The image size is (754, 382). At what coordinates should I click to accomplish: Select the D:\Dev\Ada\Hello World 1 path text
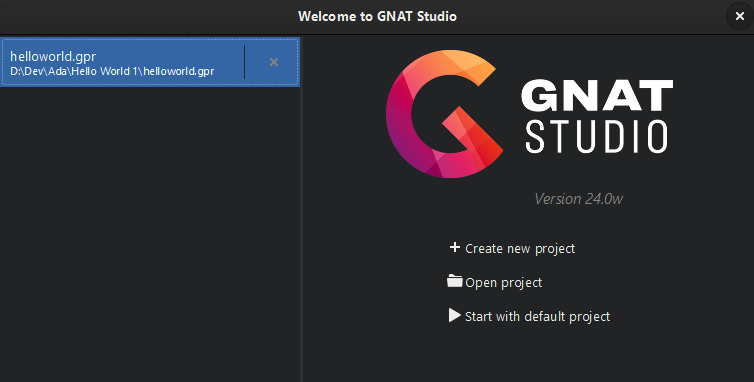coord(76,71)
